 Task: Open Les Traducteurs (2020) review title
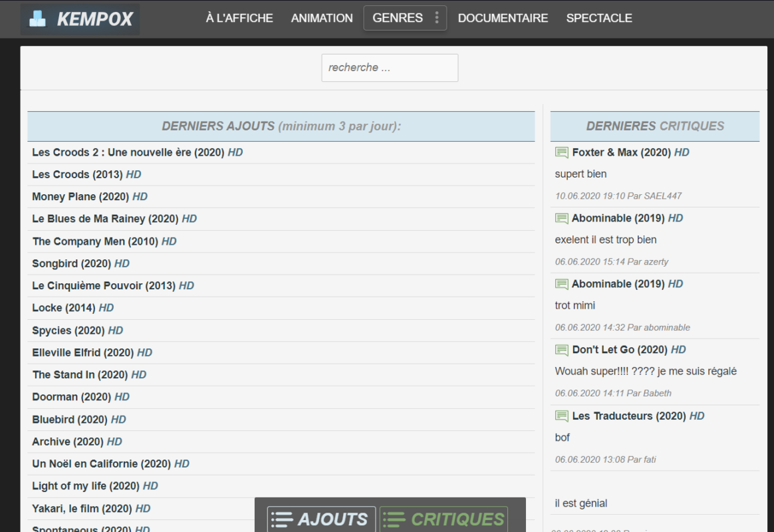pos(638,416)
